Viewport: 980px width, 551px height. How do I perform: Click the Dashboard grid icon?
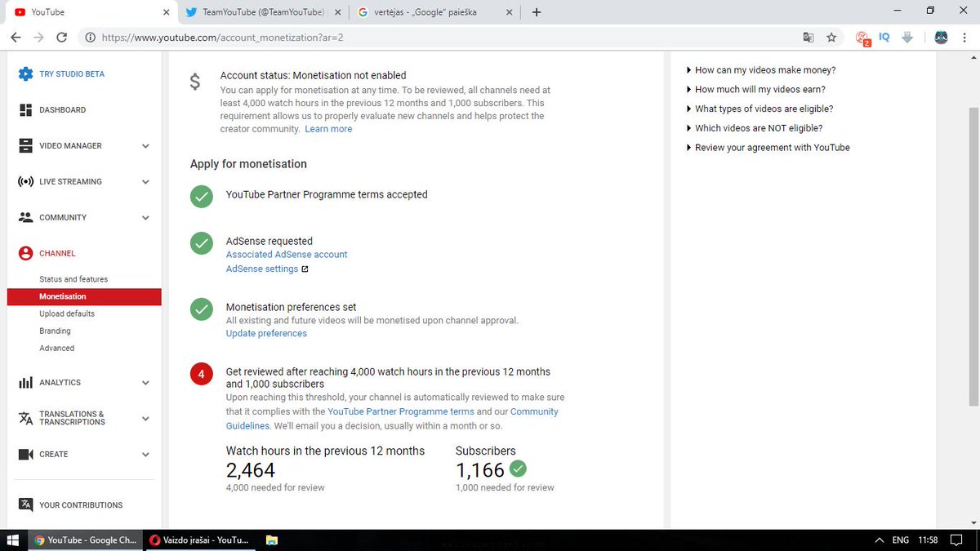[25, 109]
